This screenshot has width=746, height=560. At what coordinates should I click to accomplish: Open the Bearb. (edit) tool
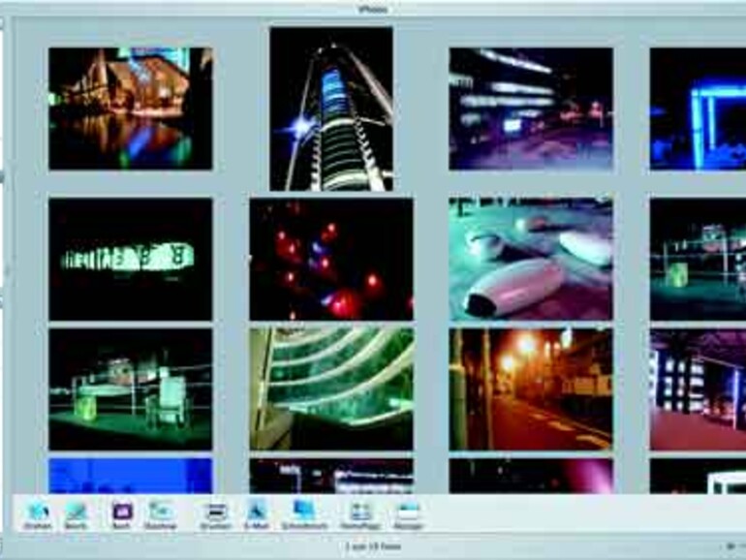[77, 512]
